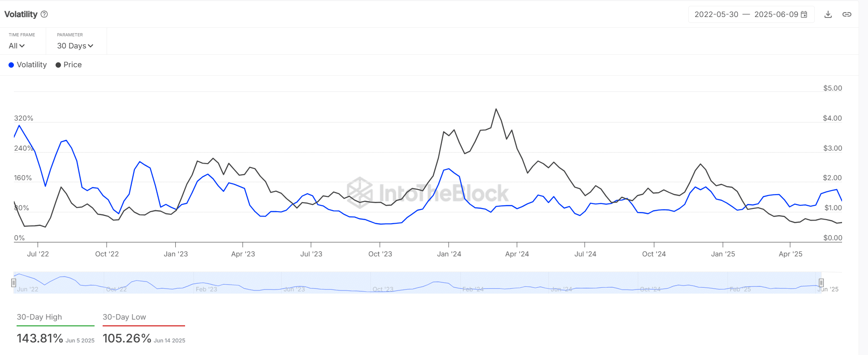Toggle Volatility series visibility in legend
Viewport: 868px width, 355px height.
coord(32,65)
